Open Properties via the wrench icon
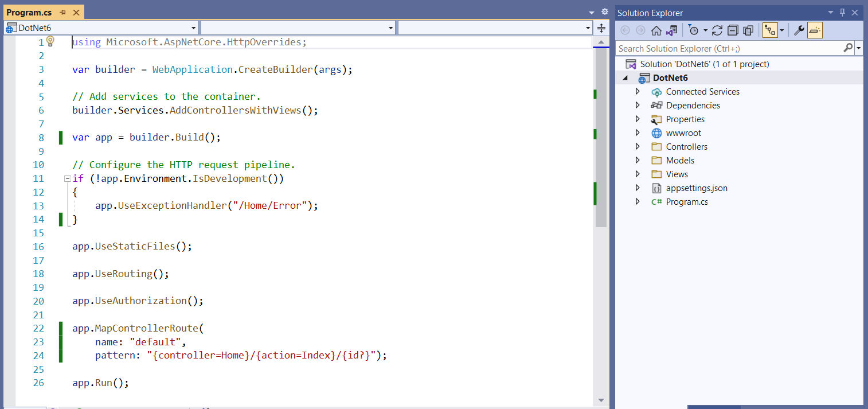Image resolution: width=868 pixels, height=409 pixels. pyautogui.click(x=799, y=30)
